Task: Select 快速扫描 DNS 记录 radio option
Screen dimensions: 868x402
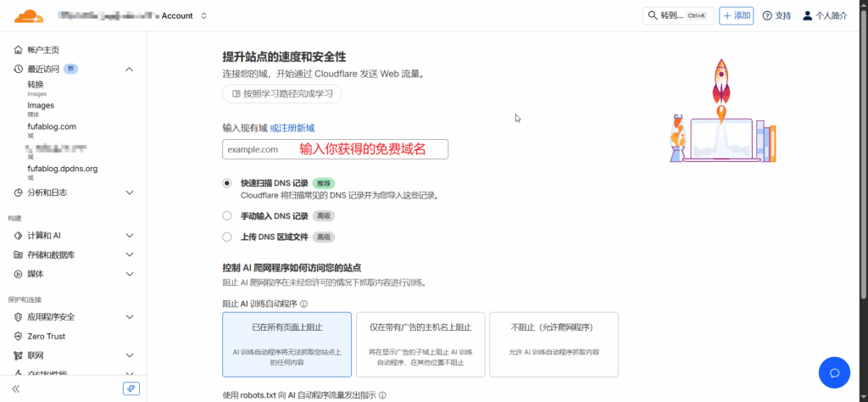Action: click(226, 182)
